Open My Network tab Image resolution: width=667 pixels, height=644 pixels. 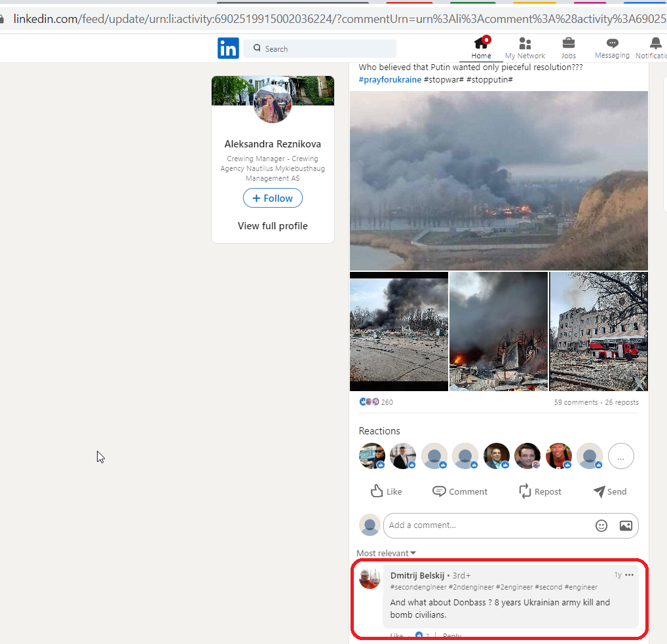[525, 48]
